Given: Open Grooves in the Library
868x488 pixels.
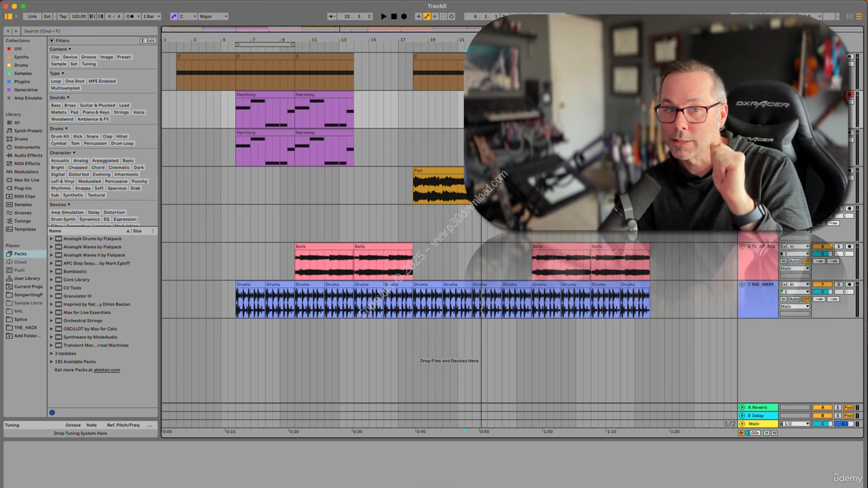Looking at the screenshot, I should [x=22, y=213].
